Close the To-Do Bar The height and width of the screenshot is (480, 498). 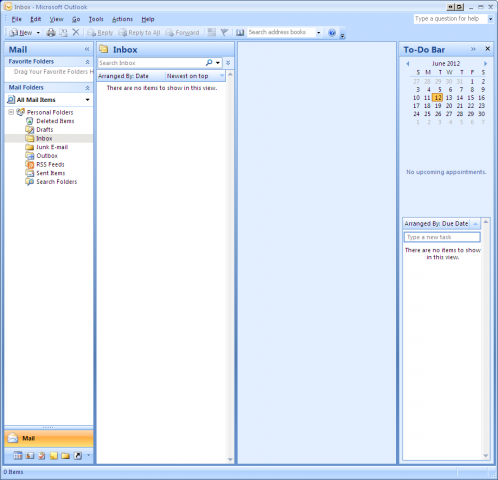(487, 49)
